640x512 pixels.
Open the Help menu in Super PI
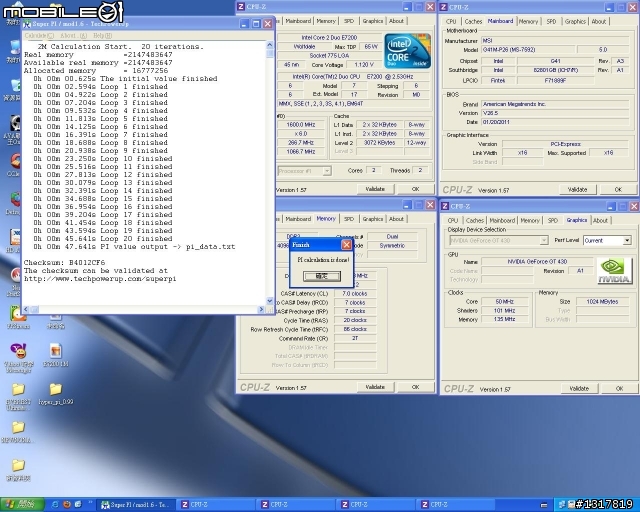point(102,36)
